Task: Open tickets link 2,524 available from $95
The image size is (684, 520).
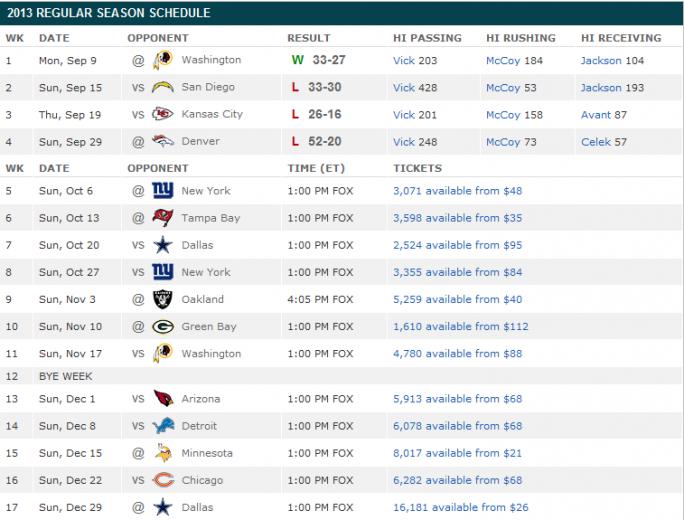Action: pos(458,245)
